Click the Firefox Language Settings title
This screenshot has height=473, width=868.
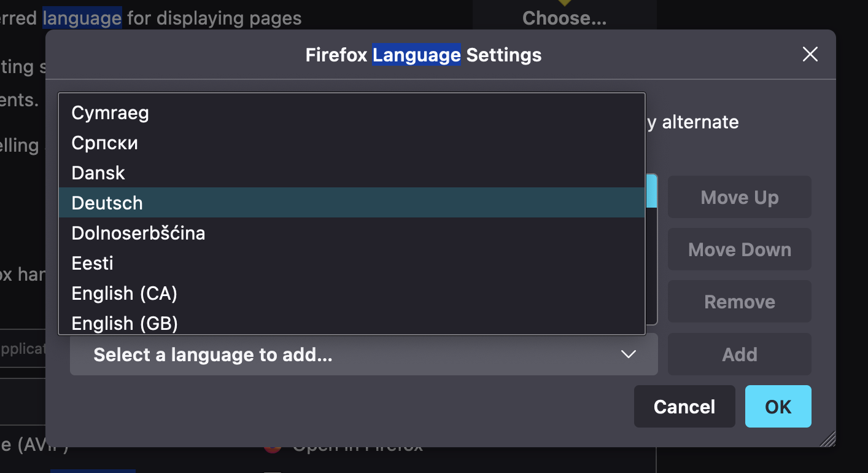[x=424, y=55]
